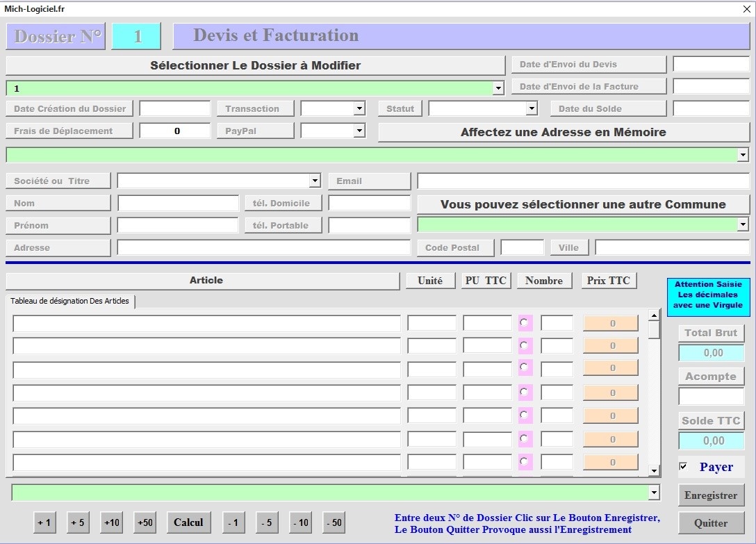Click the Date Création du Dossier field

click(x=175, y=108)
